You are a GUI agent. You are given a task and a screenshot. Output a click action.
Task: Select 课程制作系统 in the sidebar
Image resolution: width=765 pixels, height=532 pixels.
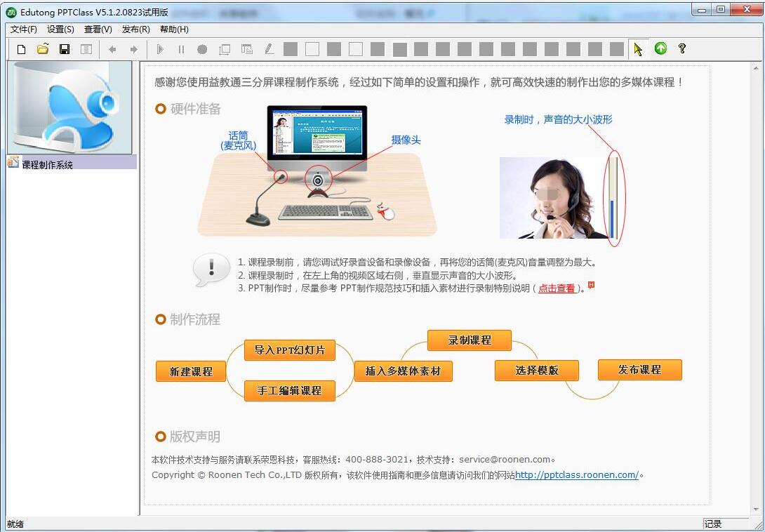click(47, 162)
